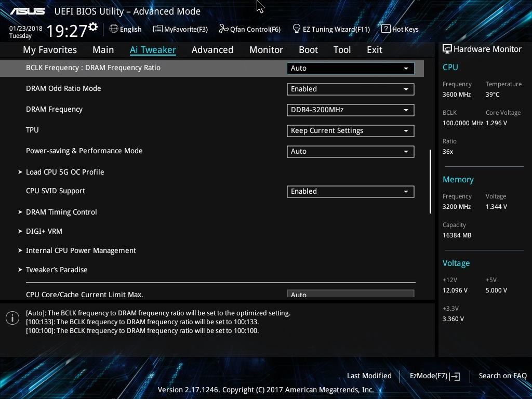Click Last Modified button

(x=369, y=376)
